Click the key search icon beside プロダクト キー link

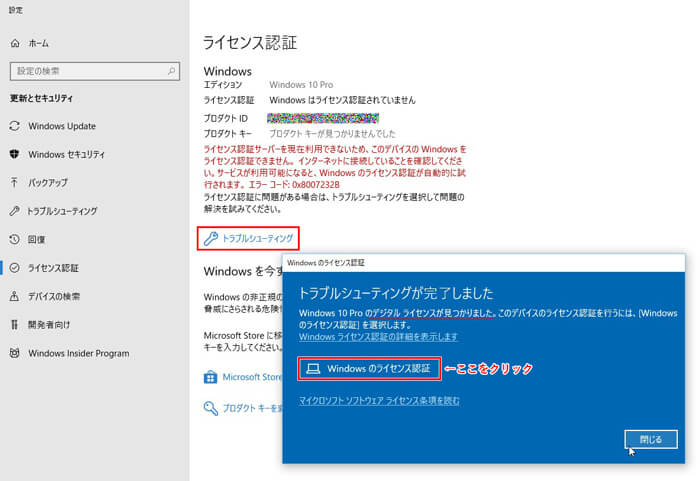[211, 408]
